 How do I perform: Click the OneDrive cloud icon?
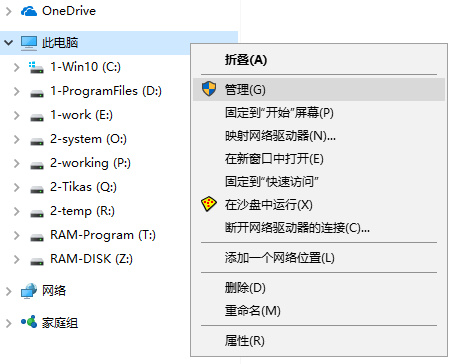[x=29, y=11]
